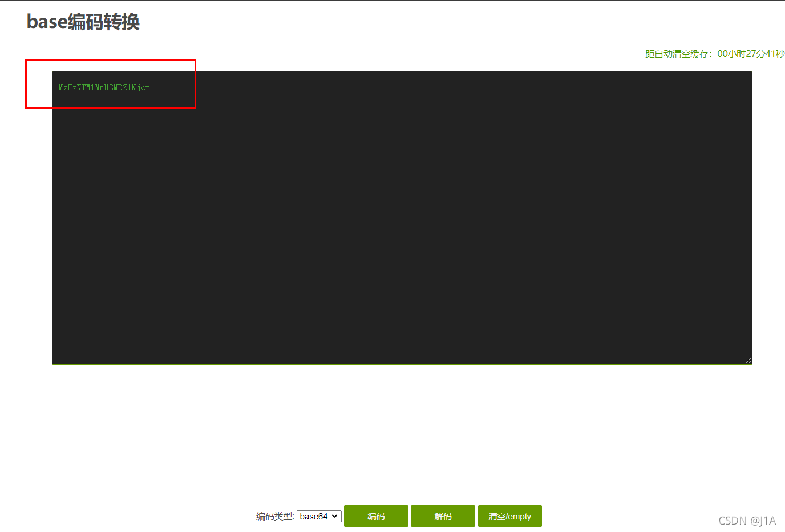
Task: Click the 编码 encode button
Action: pyautogui.click(x=376, y=516)
